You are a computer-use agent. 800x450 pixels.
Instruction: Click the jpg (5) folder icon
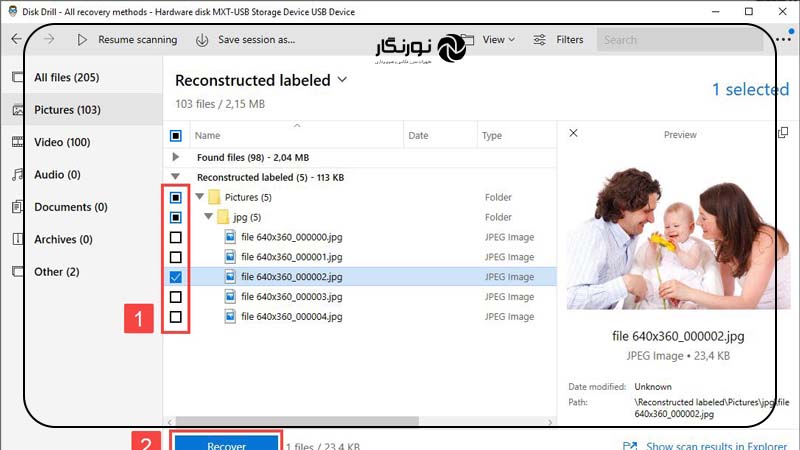pyautogui.click(x=223, y=217)
